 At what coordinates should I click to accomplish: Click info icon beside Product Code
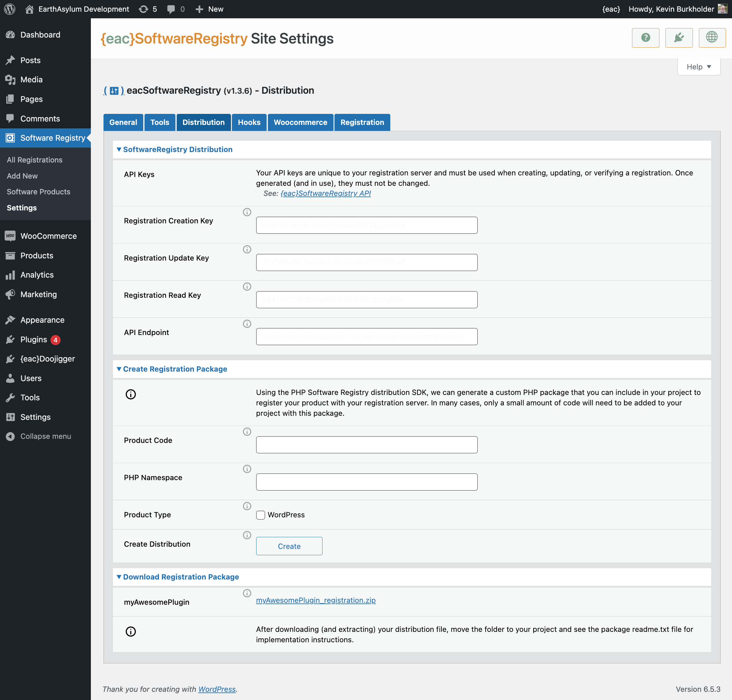[x=247, y=431]
